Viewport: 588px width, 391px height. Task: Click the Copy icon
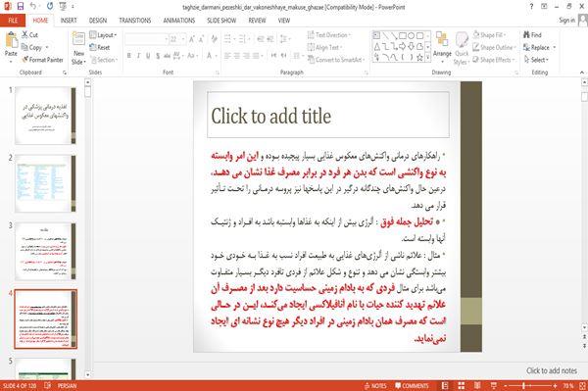(24, 47)
